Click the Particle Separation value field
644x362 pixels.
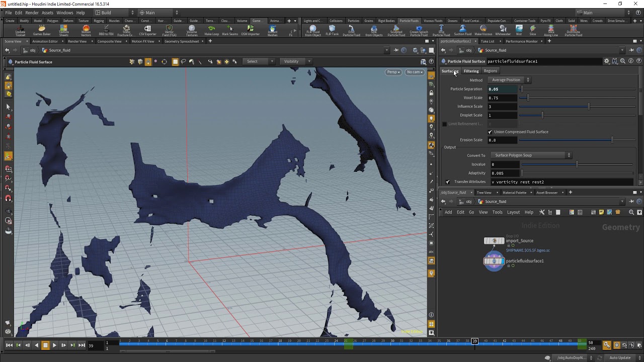click(502, 89)
